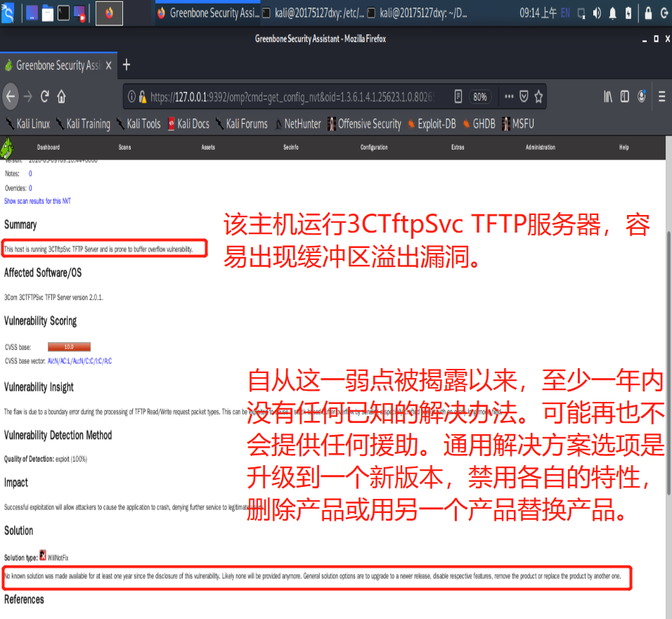Click the logout session icon
The image size is (672, 619).
664,13
